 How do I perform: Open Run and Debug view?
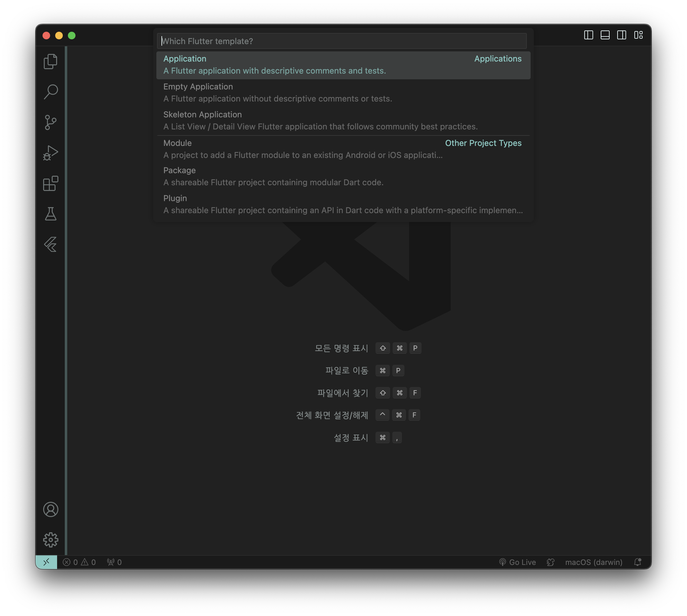pyautogui.click(x=50, y=153)
